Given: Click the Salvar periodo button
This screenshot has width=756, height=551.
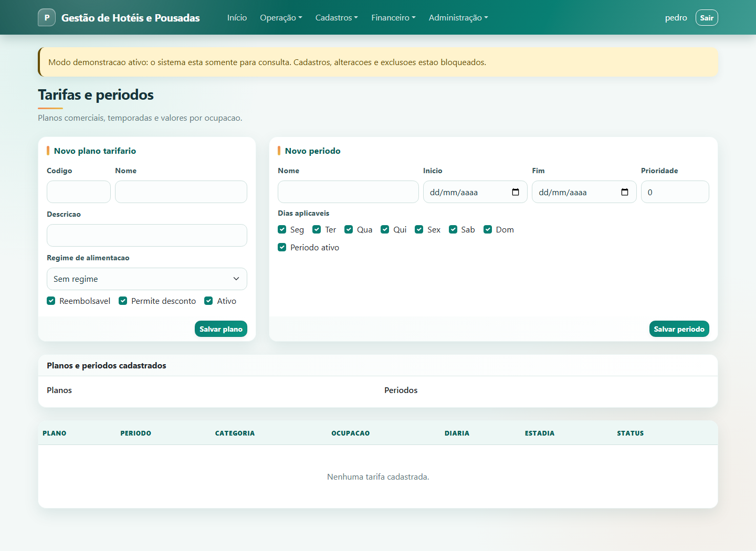Looking at the screenshot, I should [679, 329].
